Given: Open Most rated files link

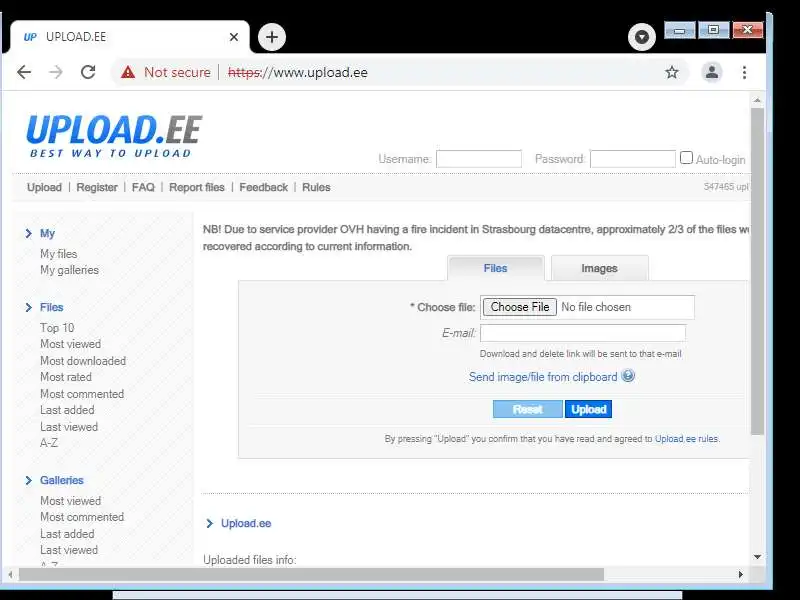Looking at the screenshot, I should click(x=66, y=377).
